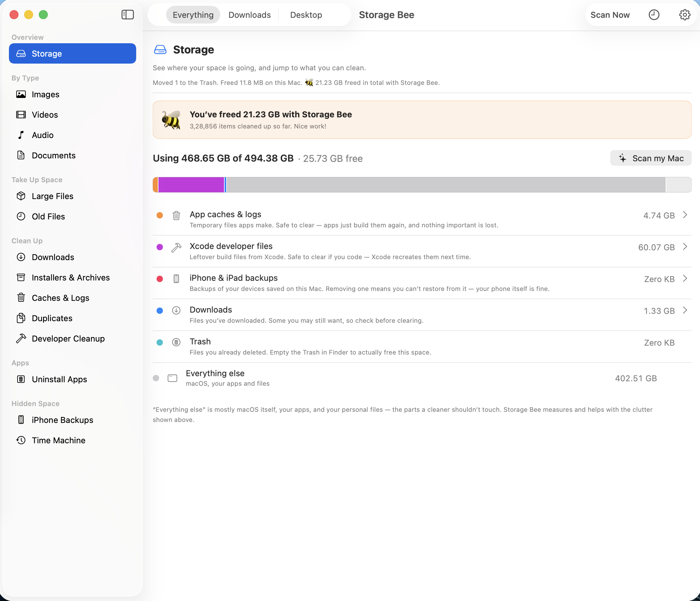
Task: Click the Images sidebar icon
Action: (x=21, y=94)
